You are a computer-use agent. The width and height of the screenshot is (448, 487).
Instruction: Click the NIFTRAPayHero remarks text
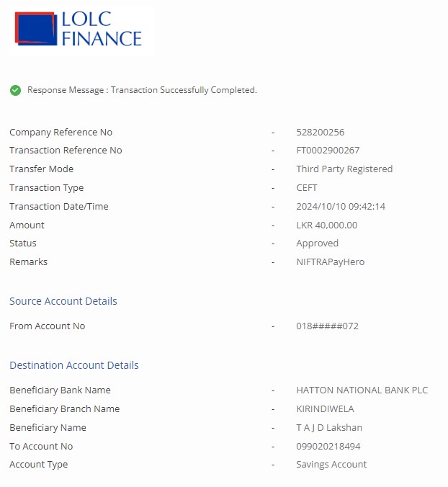(330, 262)
